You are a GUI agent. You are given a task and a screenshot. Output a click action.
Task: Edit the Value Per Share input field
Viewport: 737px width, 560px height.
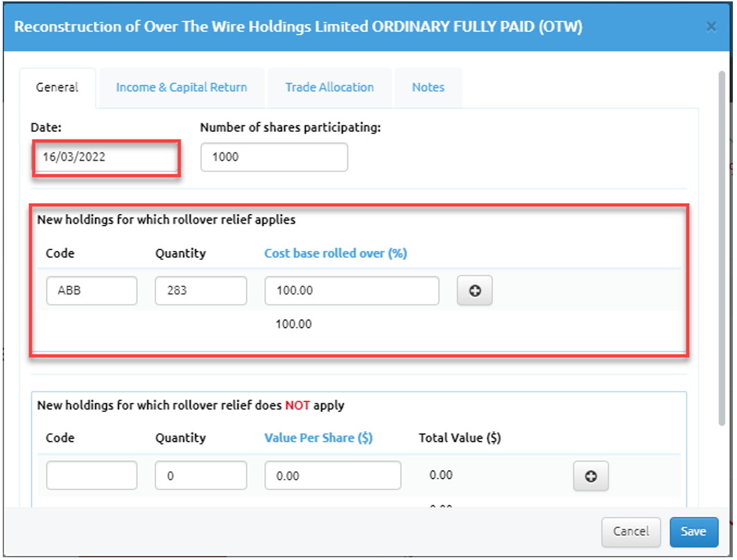click(x=332, y=475)
